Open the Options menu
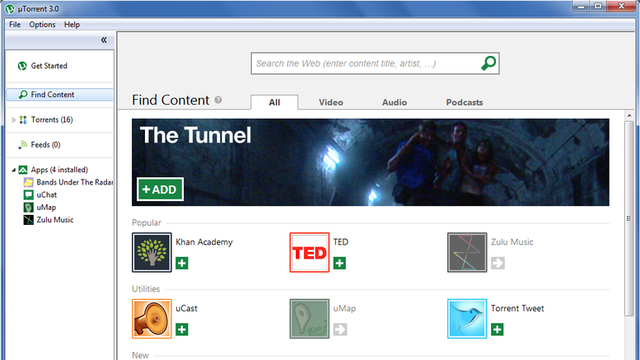640x360 pixels. tap(42, 24)
